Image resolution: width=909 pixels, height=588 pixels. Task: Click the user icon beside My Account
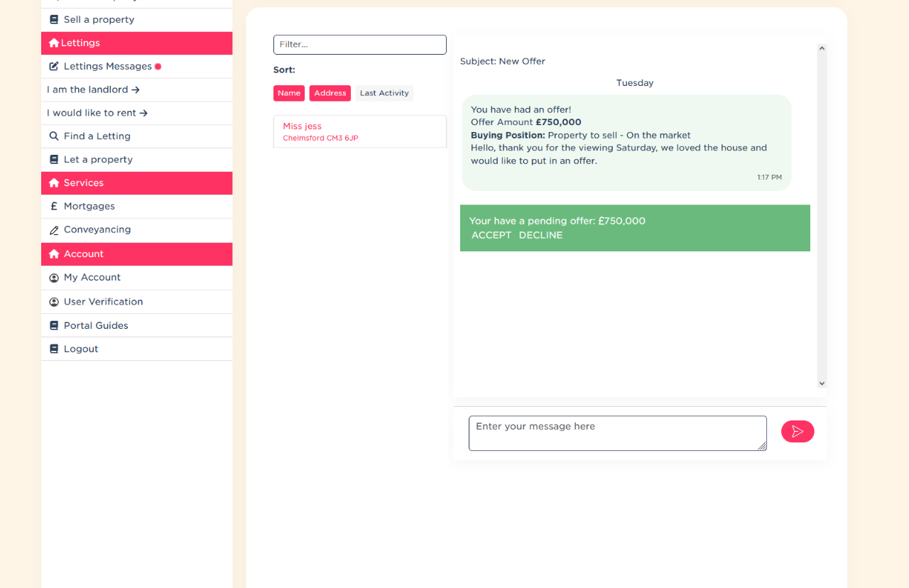54,278
